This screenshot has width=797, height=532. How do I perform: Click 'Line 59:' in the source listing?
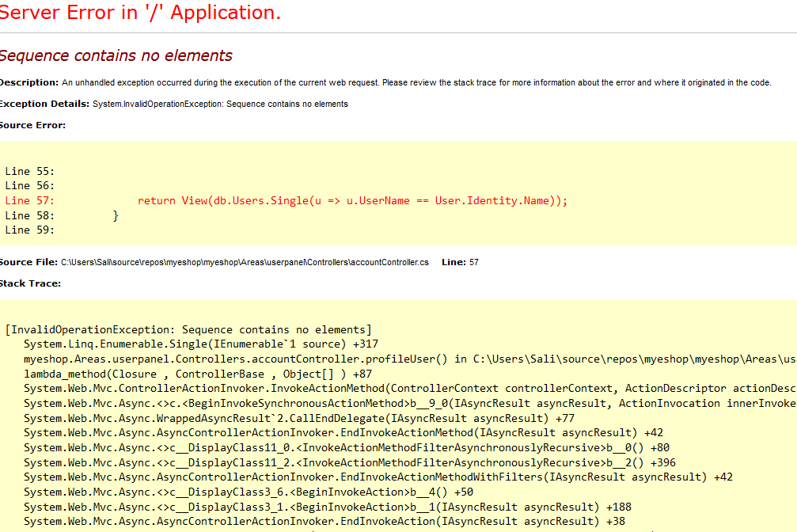(x=29, y=230)
